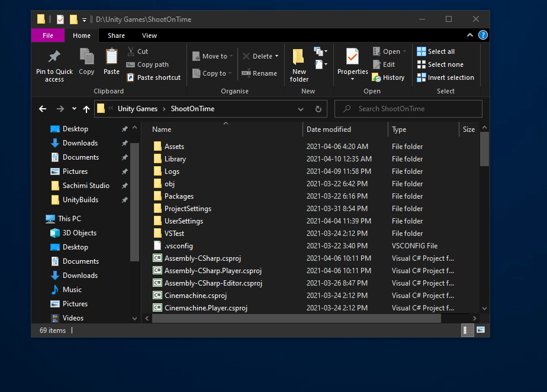Select the Library folder
This screenshot has height=392, width=547.
pos(170,159)
